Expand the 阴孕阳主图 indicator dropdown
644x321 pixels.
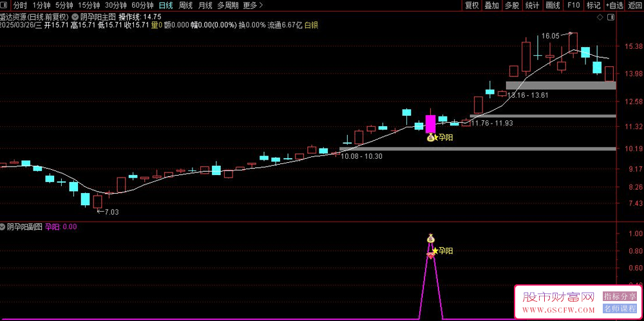(75, 17)
